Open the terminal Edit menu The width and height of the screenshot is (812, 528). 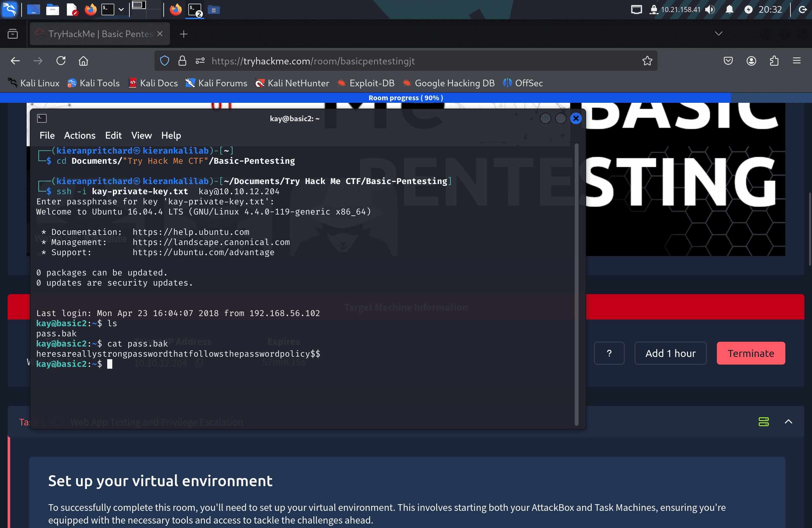113,135
